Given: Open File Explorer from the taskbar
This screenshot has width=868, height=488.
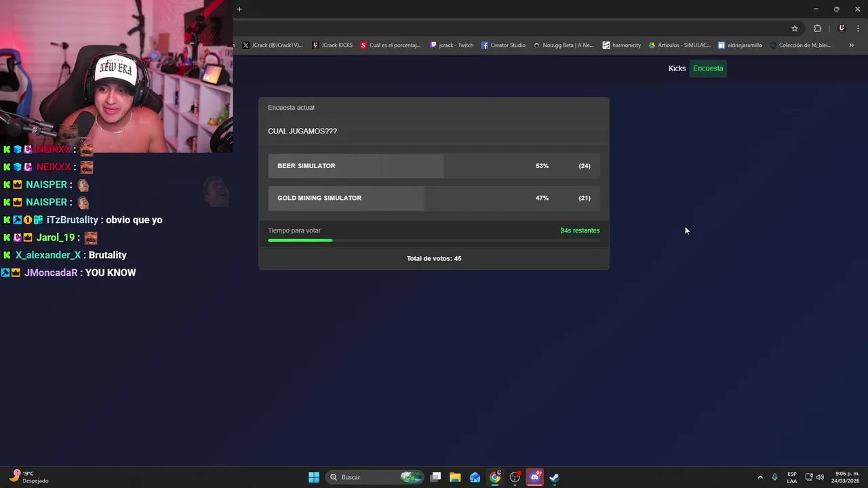Looking at the screenshot, I should (455, 477).
